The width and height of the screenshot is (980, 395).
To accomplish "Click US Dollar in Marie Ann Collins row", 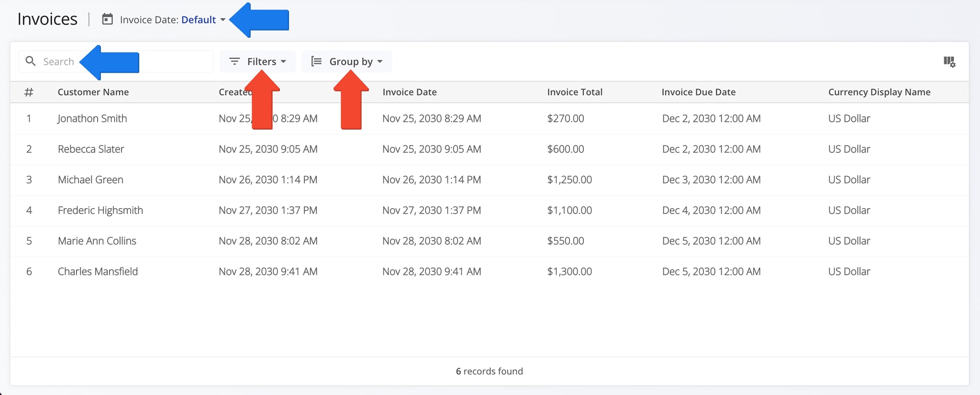I will pyautogui.click(x=849, y=241).
